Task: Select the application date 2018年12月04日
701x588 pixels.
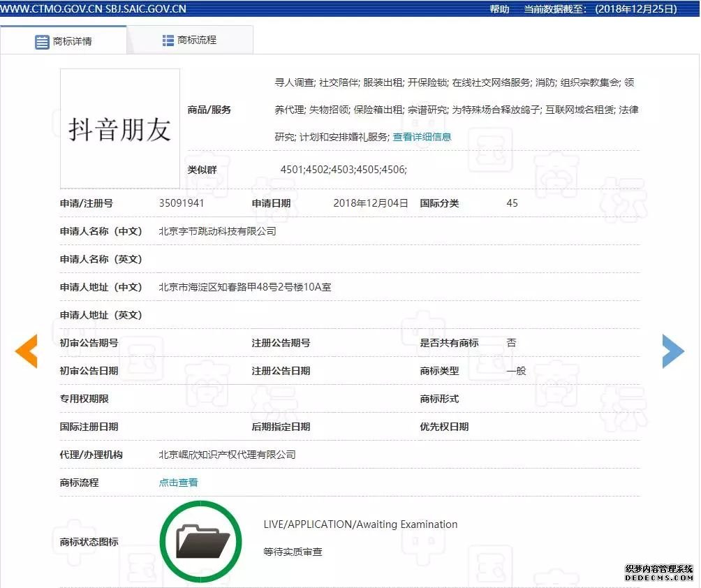Action: pos(371,203)
